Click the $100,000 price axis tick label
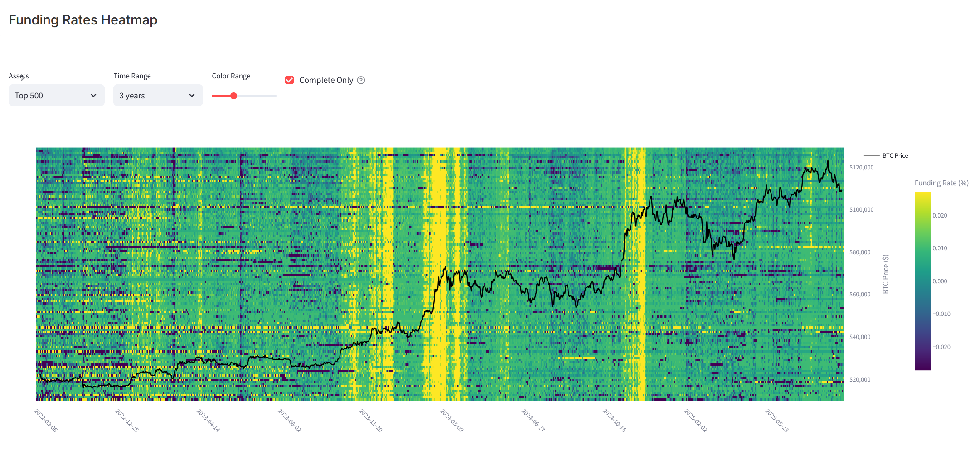This screenshot has height=460, width=980. [x=861, y=210]
